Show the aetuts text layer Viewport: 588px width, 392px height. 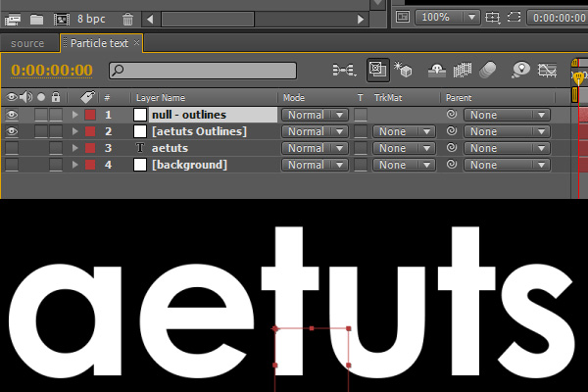coord(12,148)
